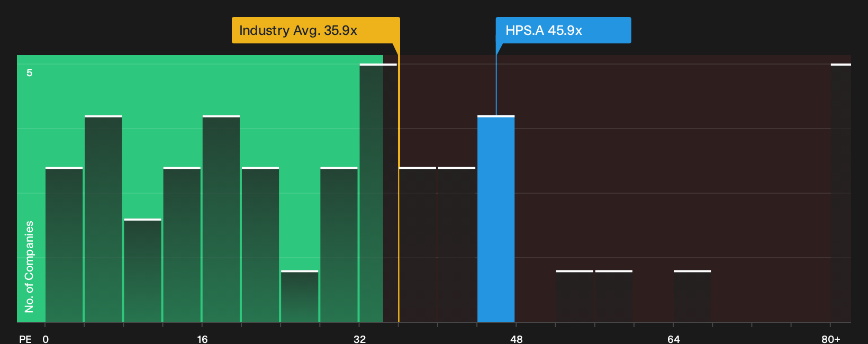This screenshot has width=868, height=344.
Task: Click the x-axis label 48
Action: [517, 339]
